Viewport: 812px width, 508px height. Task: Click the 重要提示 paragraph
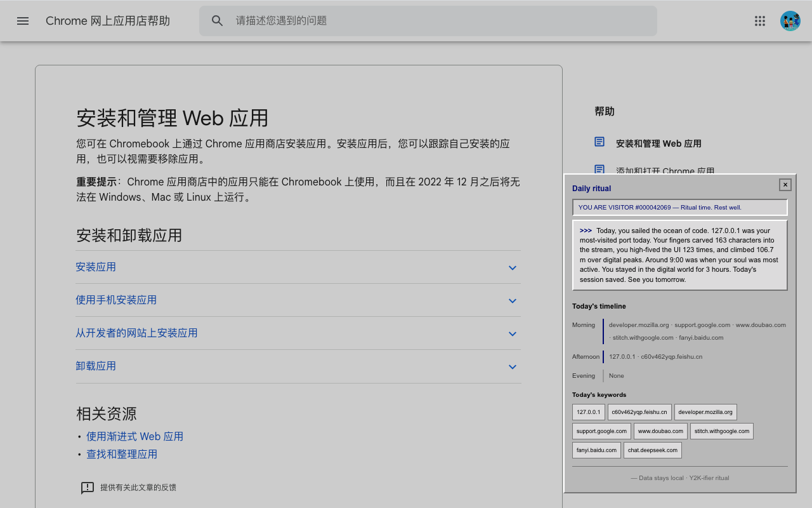click(x=298, y=190)
